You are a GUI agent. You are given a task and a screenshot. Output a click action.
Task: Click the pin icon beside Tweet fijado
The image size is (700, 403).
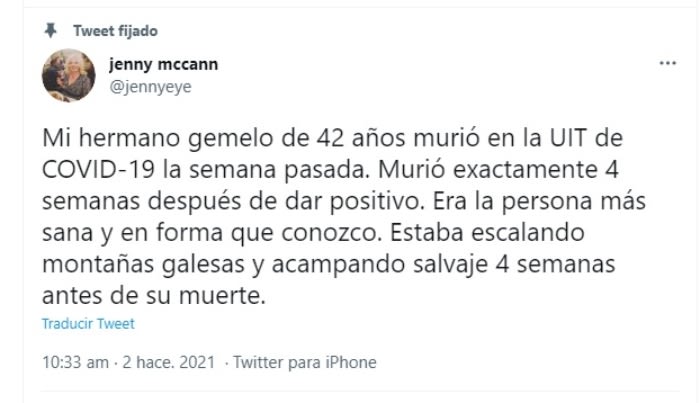(x=49, y=30)
